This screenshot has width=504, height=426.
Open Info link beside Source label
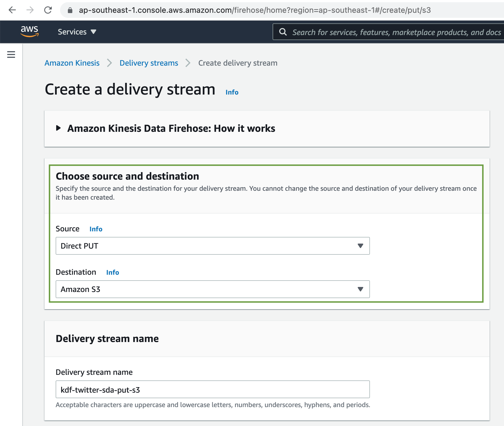(96, 229)
